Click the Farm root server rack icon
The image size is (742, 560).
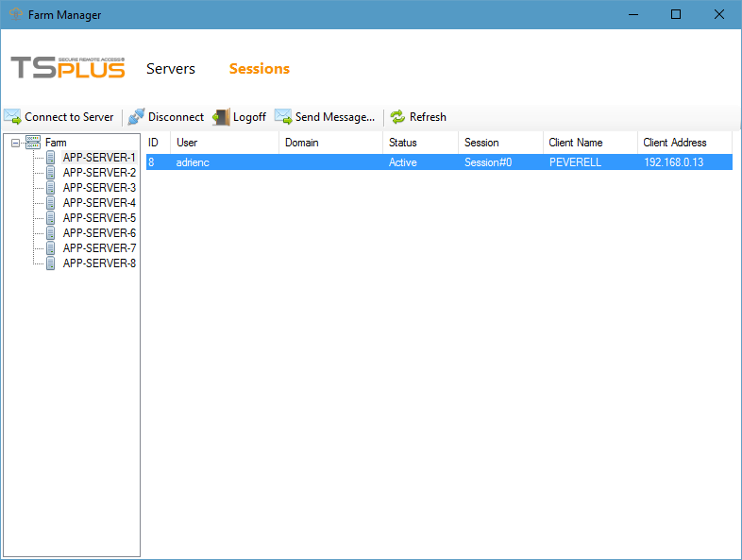[33, 142]
